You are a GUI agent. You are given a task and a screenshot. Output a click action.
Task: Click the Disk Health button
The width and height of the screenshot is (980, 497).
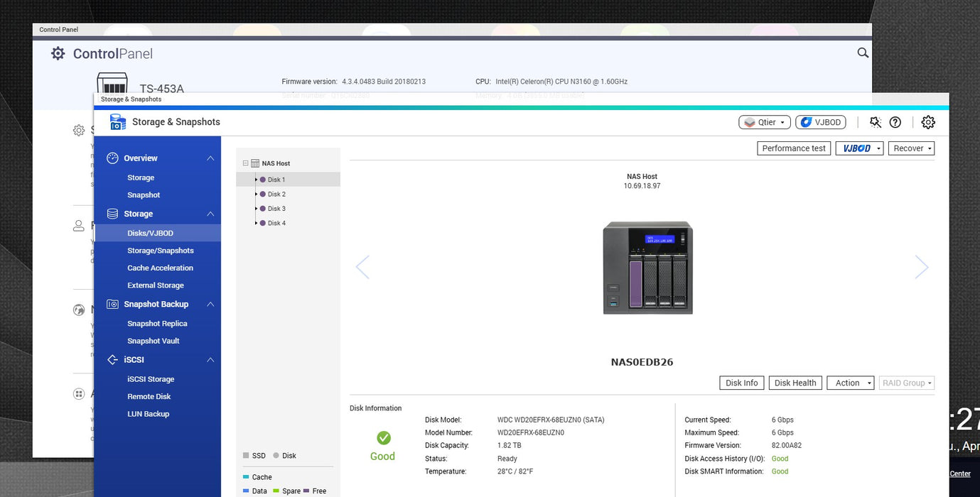[795, 383]
